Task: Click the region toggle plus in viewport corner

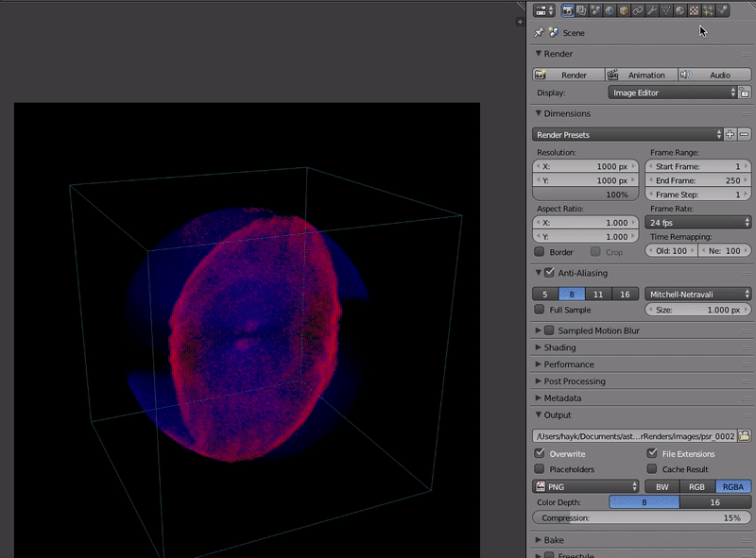Action: [x=519, y=21]
